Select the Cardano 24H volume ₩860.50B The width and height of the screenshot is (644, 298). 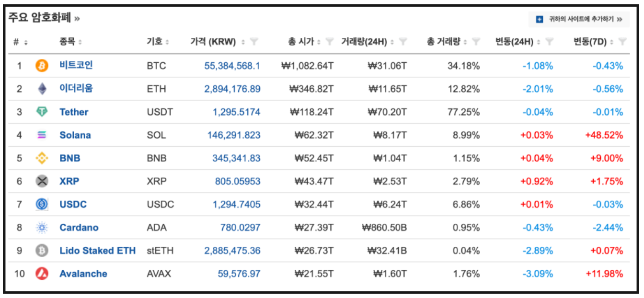coord(384,228)
